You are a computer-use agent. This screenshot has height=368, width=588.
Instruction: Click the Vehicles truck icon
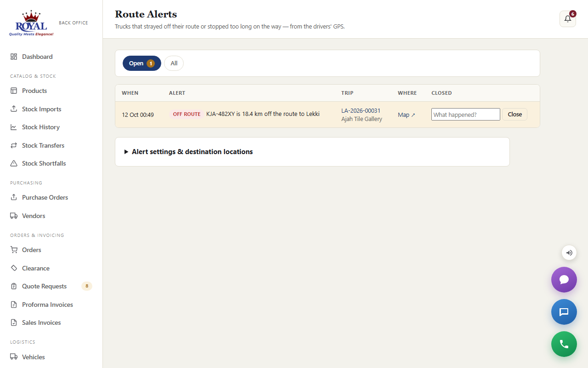(x=14, y=357)
